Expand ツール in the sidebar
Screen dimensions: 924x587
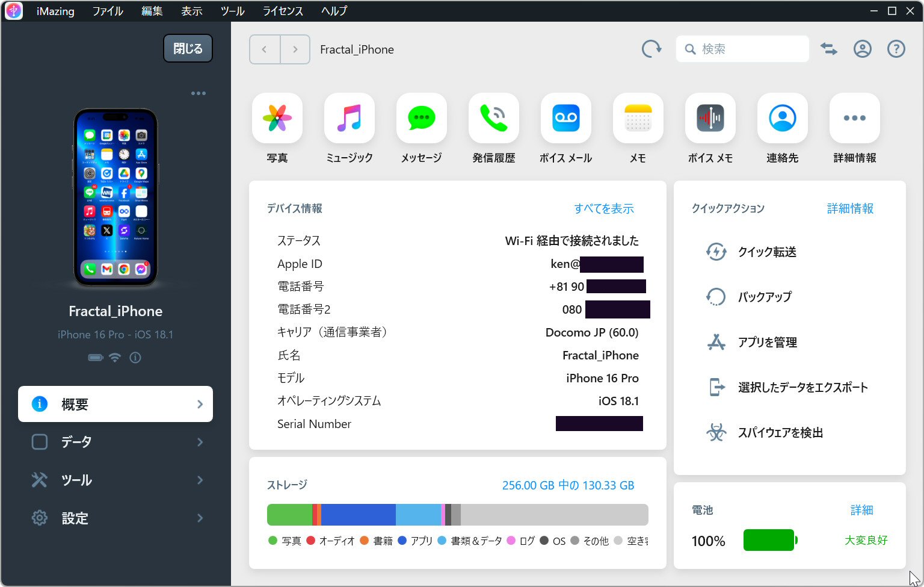115,480
